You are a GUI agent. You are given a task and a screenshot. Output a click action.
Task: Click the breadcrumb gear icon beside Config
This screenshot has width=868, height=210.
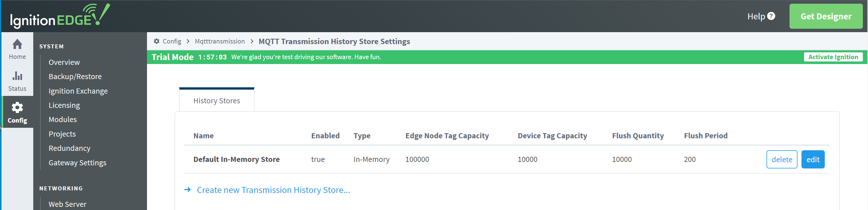[x=156, y=41]
